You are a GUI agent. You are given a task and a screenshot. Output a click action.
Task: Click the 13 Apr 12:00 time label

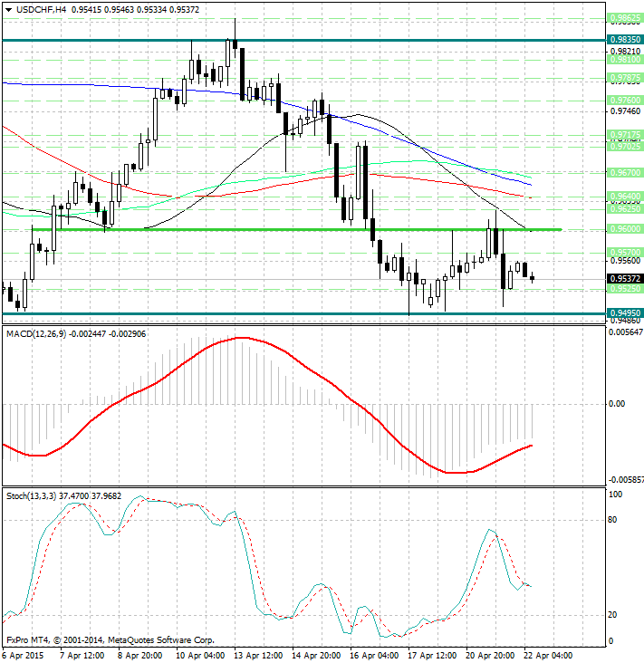pos(258,656)
